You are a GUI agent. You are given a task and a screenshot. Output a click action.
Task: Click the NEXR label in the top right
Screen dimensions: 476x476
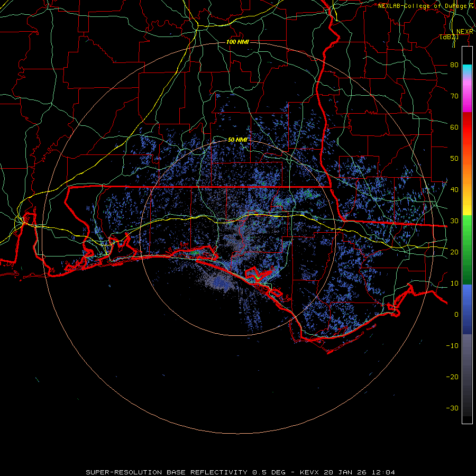tap(465, 32)
